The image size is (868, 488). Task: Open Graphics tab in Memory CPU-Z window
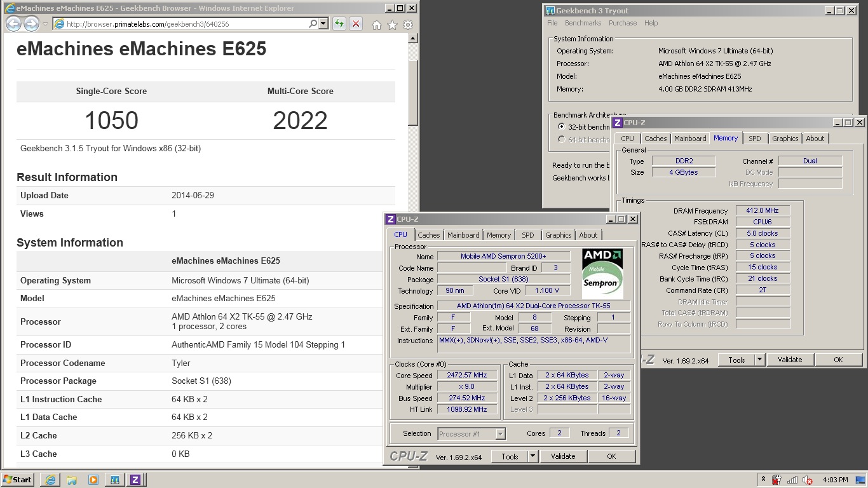coord(785,139)
